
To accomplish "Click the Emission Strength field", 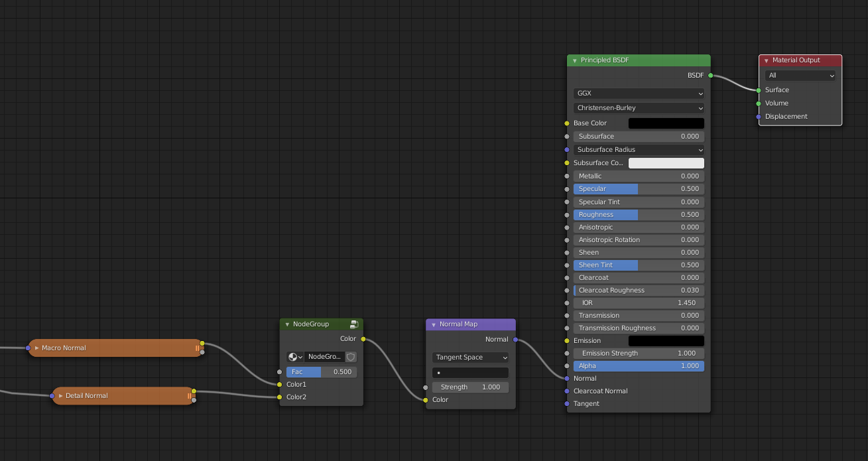I will point(639,354).
